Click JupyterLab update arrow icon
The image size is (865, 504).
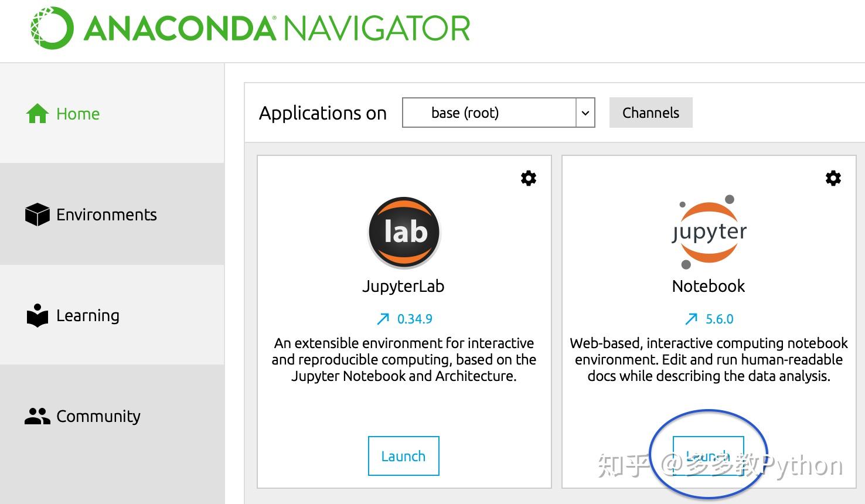[x=383, y=319]
